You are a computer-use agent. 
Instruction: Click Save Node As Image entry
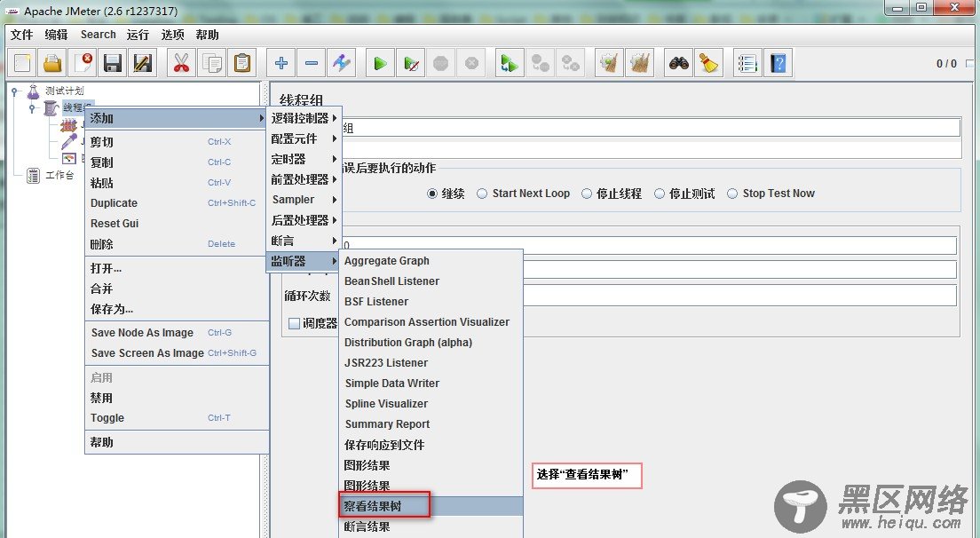tap(177, 332)
